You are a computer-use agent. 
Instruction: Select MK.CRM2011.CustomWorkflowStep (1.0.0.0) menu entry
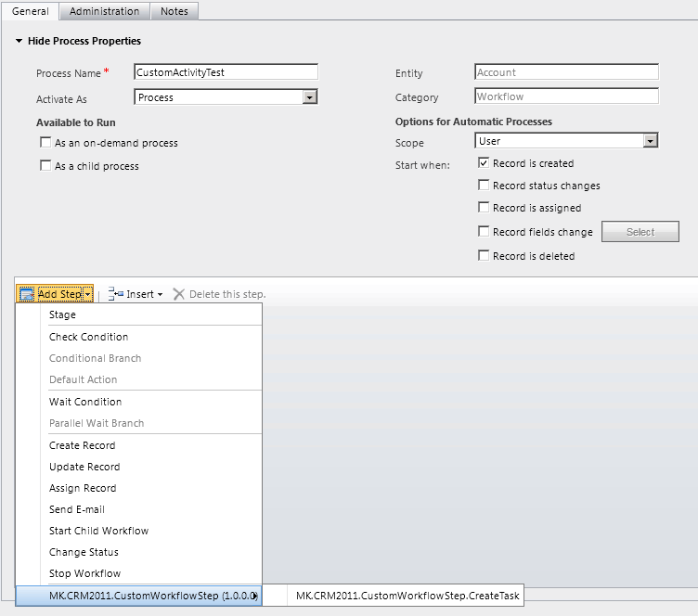tap(139, 596)
